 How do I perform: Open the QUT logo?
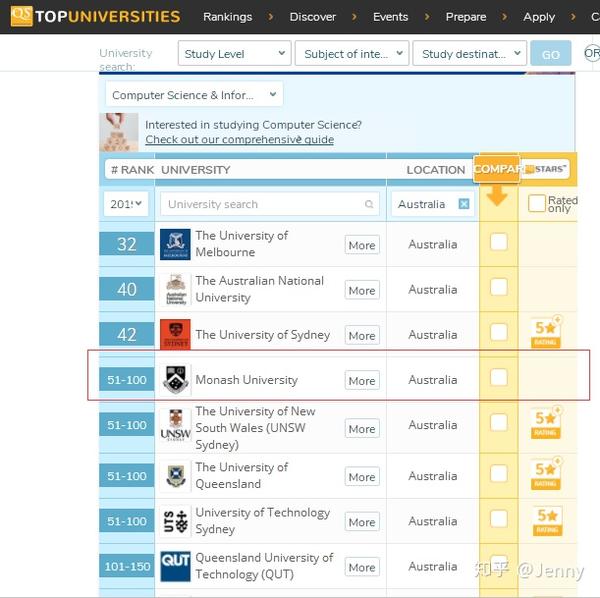tap(175, 566)
